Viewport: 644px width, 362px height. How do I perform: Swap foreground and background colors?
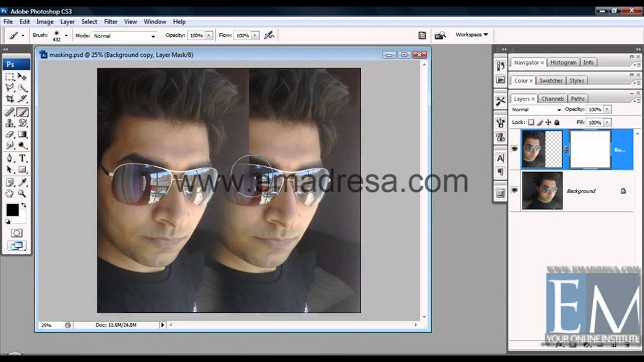(x=23, y=206)
